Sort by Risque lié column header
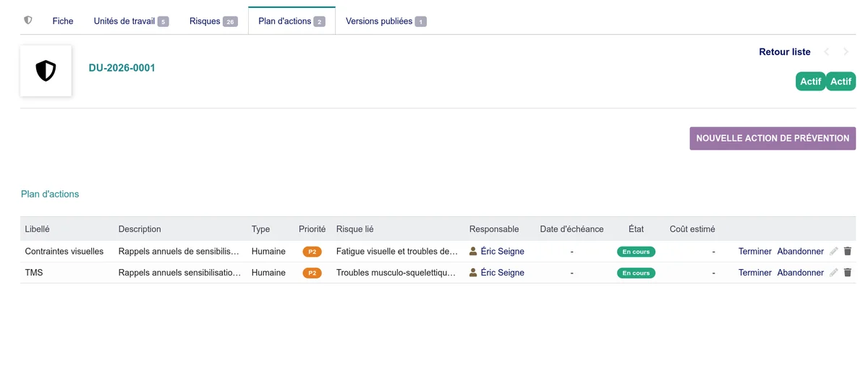The width and height of the screenshot is (868, 371). pos(355,229)
